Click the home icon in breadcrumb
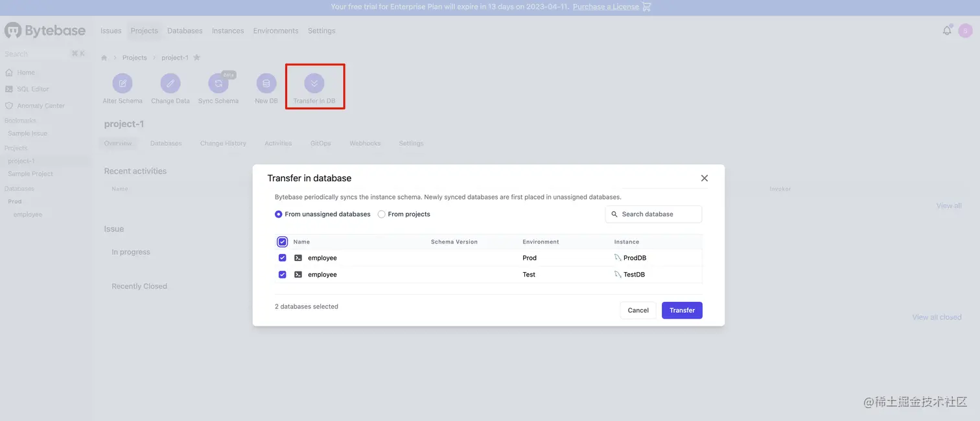The image size is (980, 421). pyautogui.click(x=104, y=58)
